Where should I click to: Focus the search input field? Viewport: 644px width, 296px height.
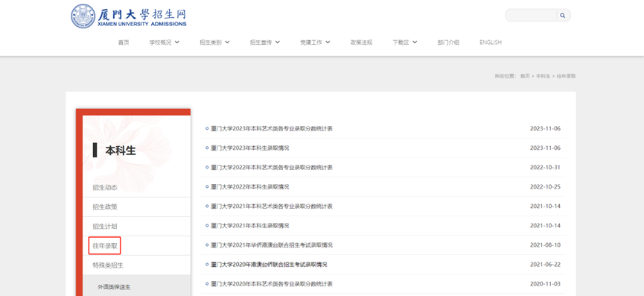click(532, 16)
